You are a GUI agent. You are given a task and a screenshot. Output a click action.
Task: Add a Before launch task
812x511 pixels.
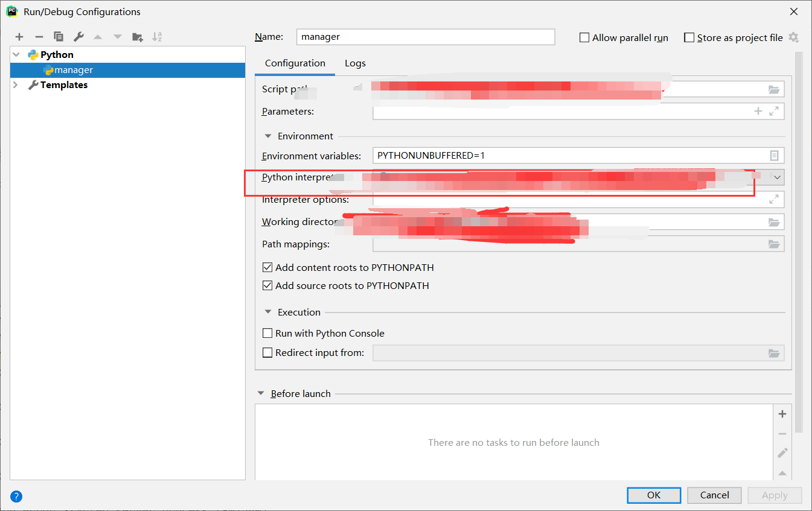point(782,414)
